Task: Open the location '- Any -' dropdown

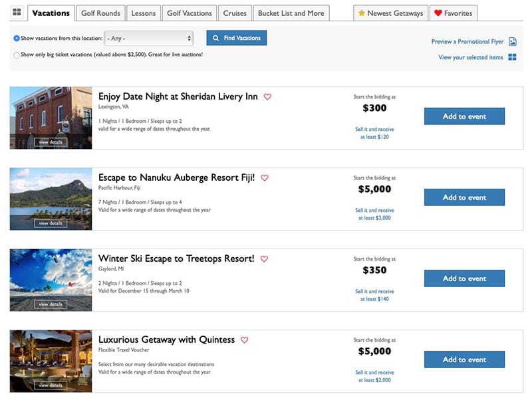Action: (x=148, y=39)
